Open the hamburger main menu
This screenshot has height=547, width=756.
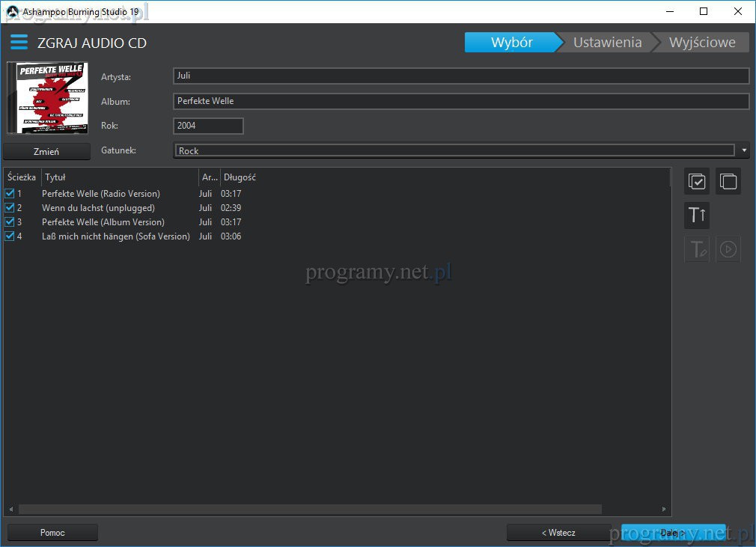[x=19, y=42]
